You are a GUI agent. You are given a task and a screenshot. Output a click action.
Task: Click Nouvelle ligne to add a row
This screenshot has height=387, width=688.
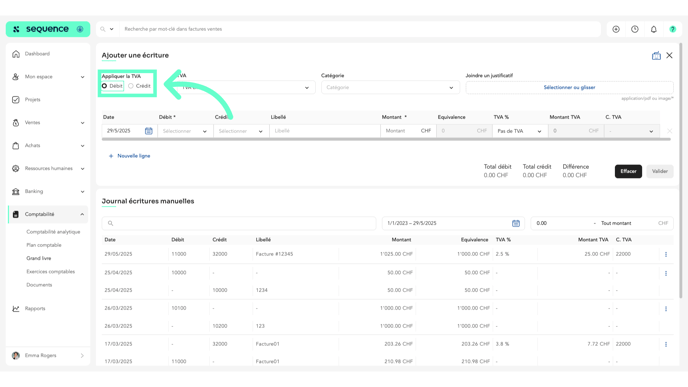coord(129,156)
